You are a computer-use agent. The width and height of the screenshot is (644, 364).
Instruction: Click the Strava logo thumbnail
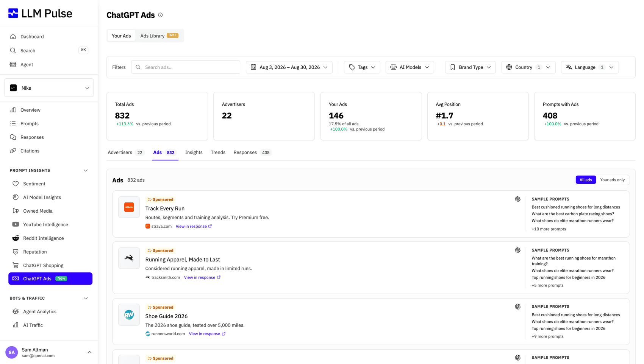(129, 207)
